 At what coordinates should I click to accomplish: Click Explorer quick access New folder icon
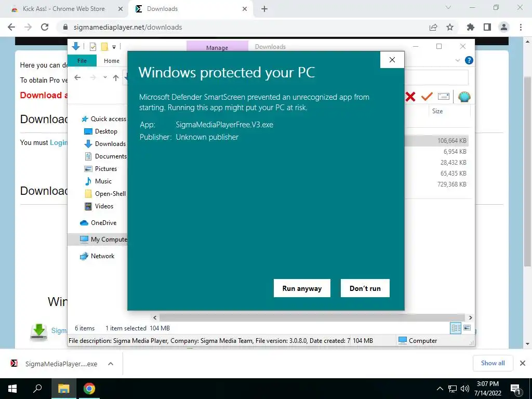point(104,46)
